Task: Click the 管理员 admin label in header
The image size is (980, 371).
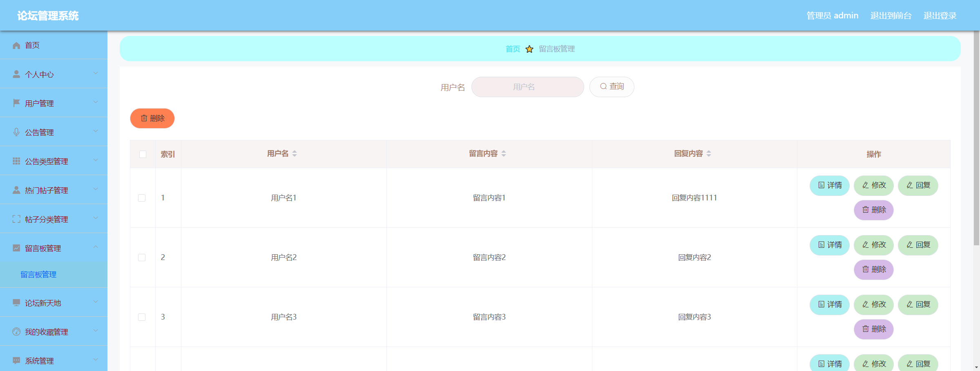Action: pyautogui.click(x=833, y=16)
